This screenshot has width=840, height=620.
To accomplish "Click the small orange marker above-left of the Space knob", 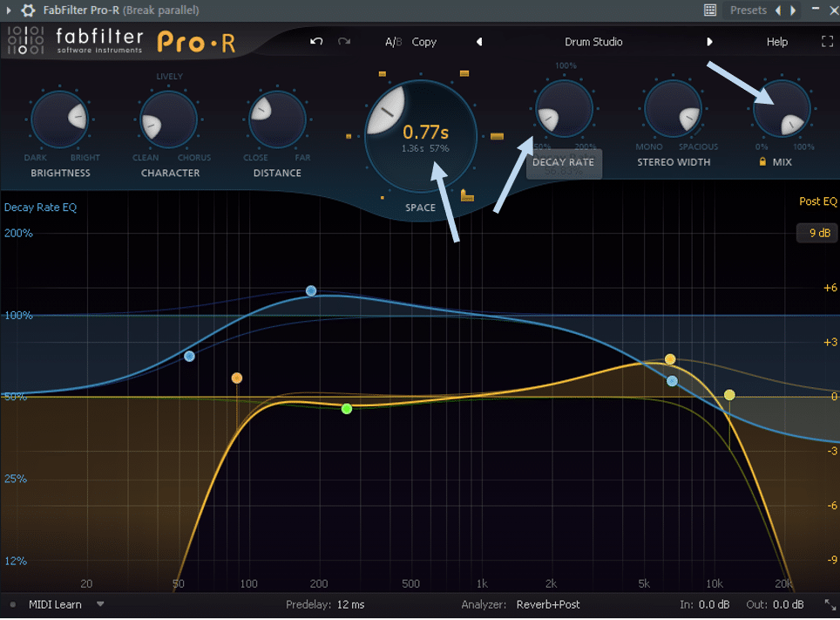I will 382,73.
